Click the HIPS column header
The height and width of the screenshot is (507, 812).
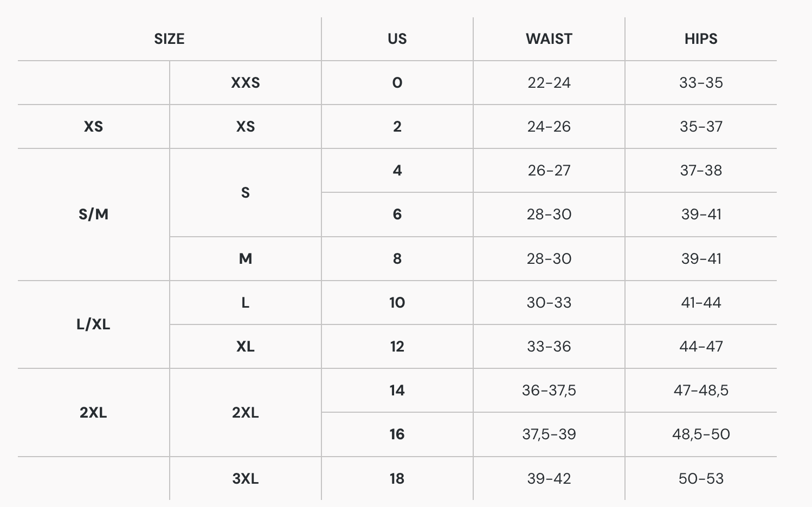[700, 39]
